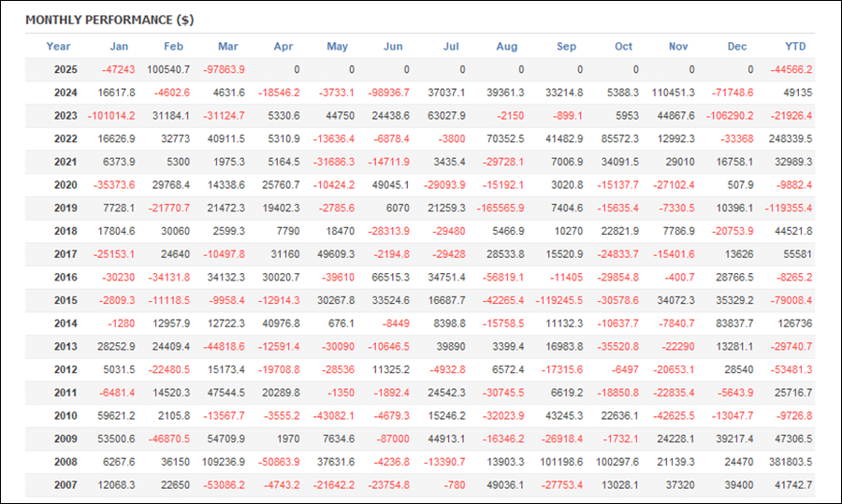Click the Sep column header
Viewport: 842px width, 504px height.
pos(566,46)
